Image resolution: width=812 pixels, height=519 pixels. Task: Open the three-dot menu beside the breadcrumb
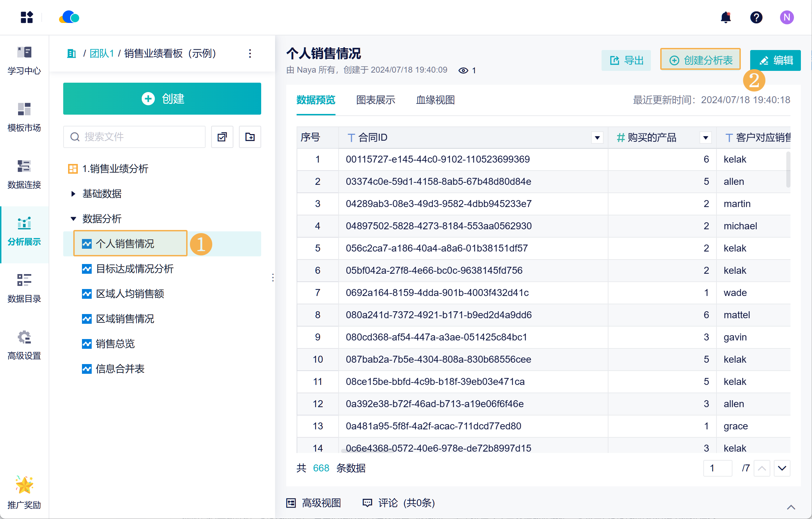(250, 53)
